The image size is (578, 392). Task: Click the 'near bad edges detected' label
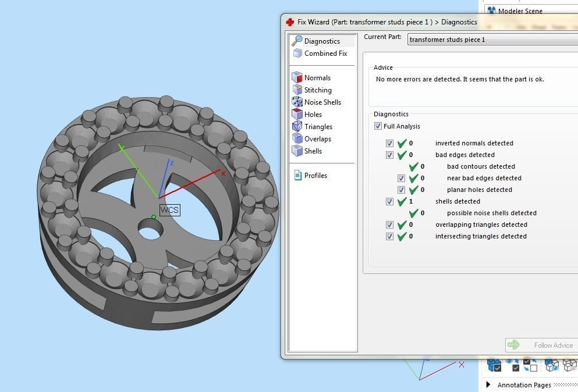coord(484,179)
